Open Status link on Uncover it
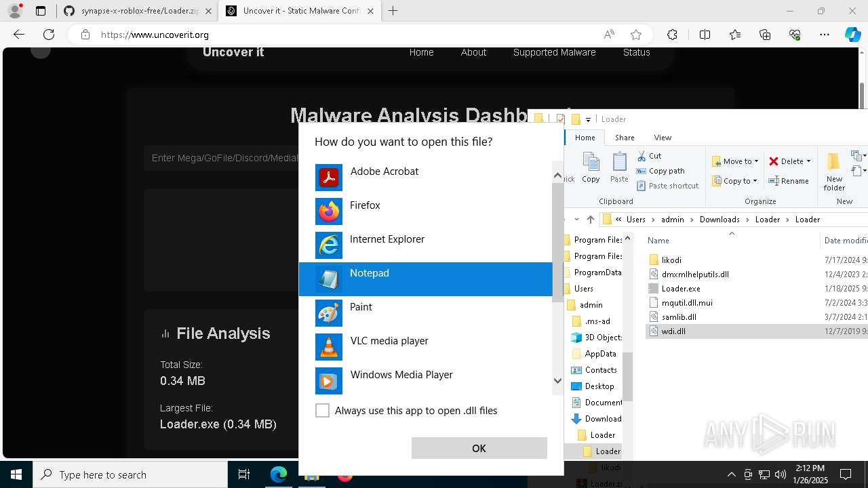The height and width of the screenshot is (488, 868). pos(636,52)
